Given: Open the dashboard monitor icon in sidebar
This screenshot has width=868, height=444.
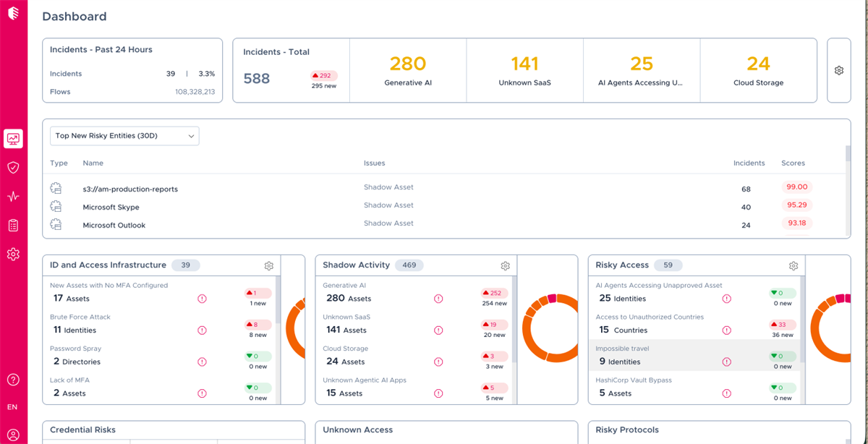Looking at the screenshot, I should tap(13, 139).
